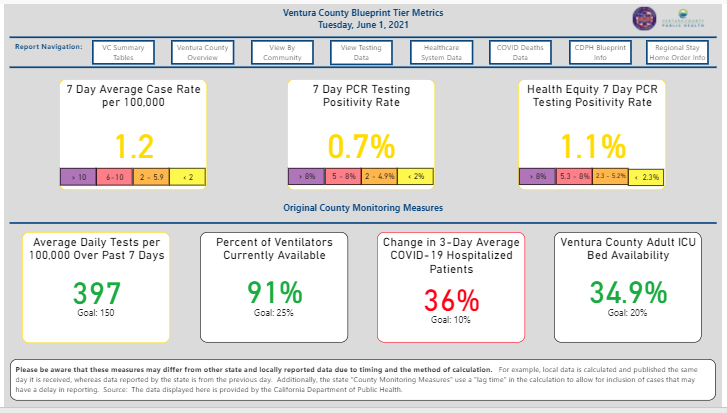The image size is (727, 413).
Task: Click '7 Day Average Case Rate per 100,000' title
Action: coord(134,95)
